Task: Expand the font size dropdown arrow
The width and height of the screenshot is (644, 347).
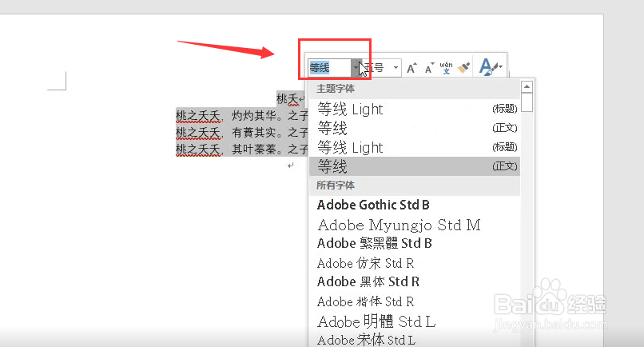Action: point(396,68)
